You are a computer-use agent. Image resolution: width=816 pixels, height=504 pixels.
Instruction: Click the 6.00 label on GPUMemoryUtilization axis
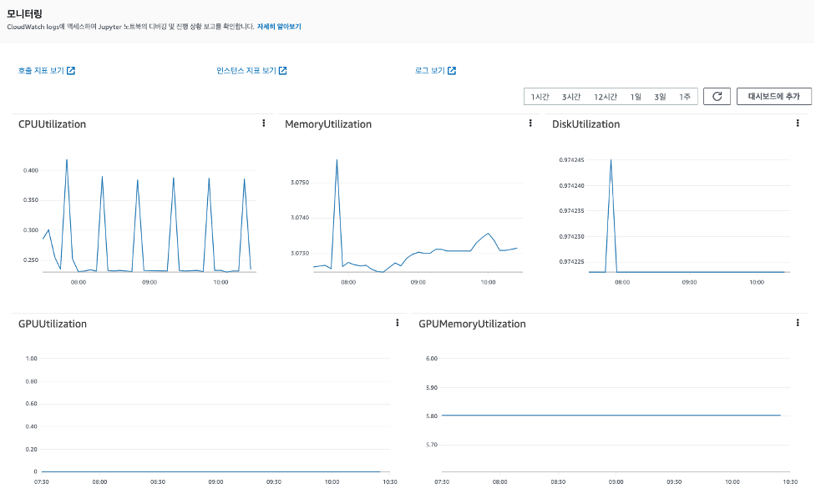(432, 358)
